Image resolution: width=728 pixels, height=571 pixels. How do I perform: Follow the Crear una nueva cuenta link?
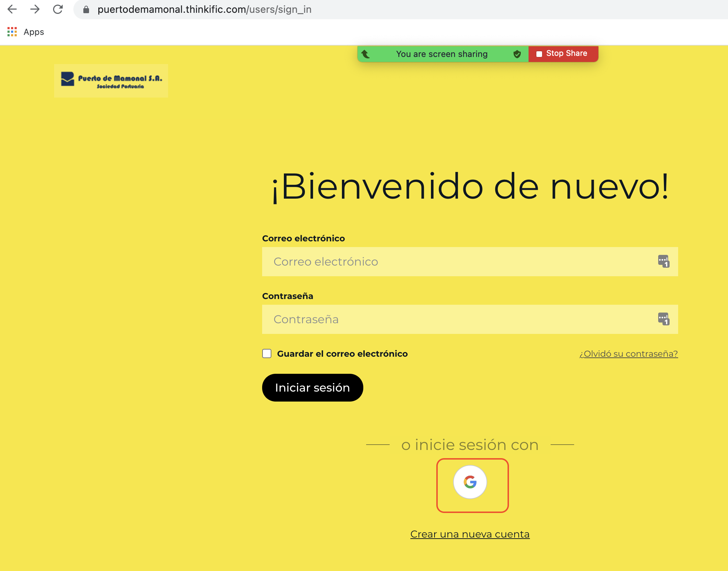click(470, 534)
